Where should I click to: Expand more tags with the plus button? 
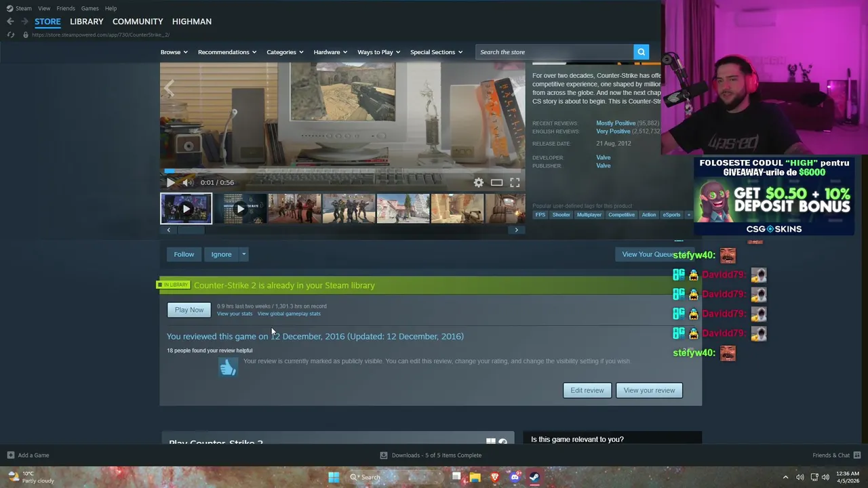click(688, 215)
